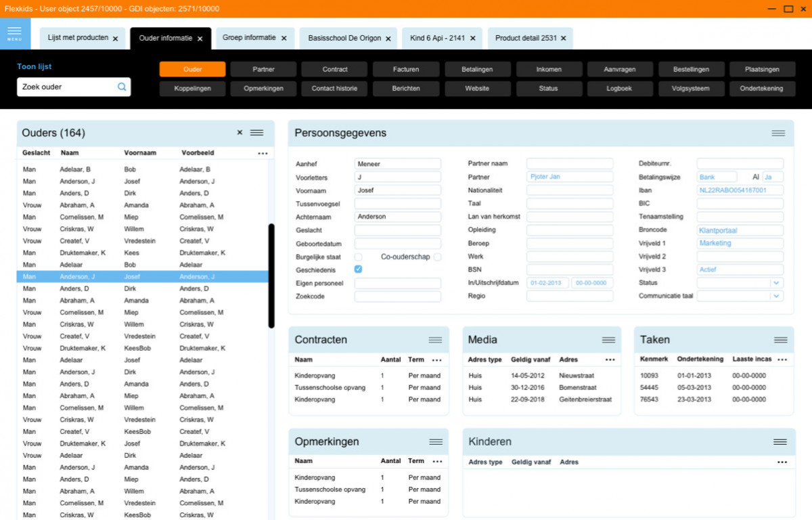812x520 pixels.
Task: Open the Partner section
Action: pos(263,69)
